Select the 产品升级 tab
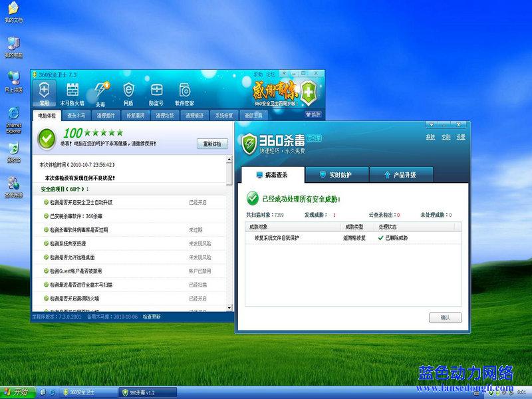Image resolution: width=532 pixels, height=399 pixels. click(x=401, y=175)
